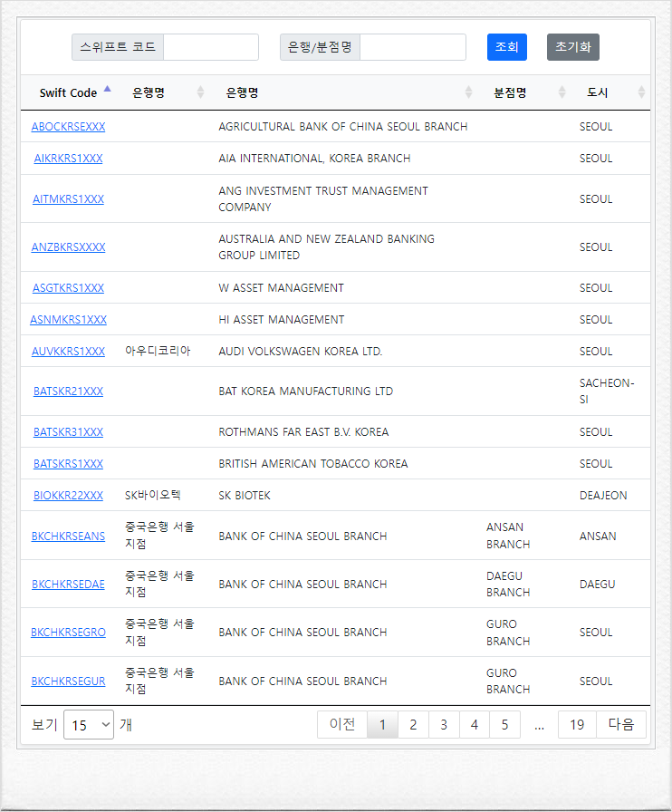Go to pagination page 1
The height and width of the screenshot is (812, 672).
382,724
